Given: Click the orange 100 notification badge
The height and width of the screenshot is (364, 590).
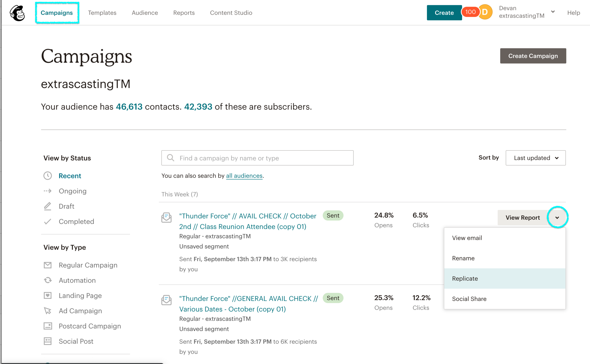Looking at the screenshot, I should 470,12.
